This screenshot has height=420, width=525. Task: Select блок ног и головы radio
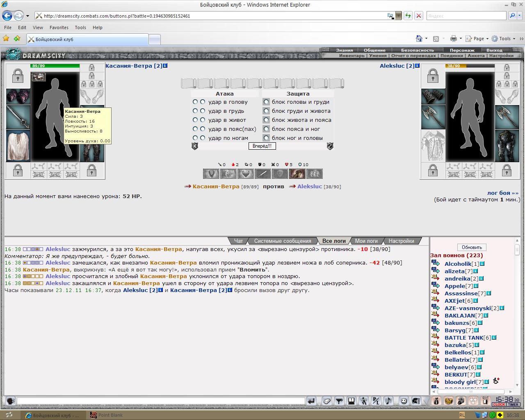(267, 138)
